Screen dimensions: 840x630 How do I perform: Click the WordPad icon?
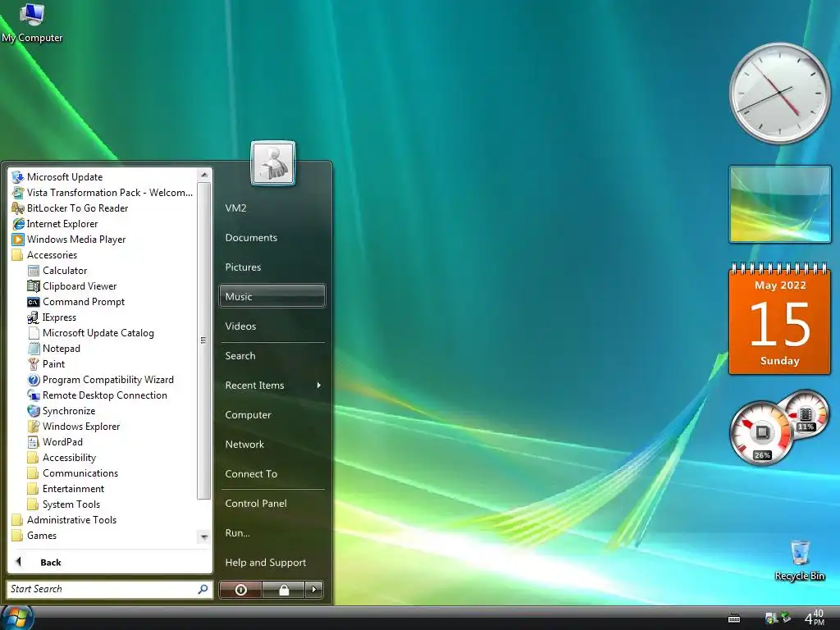click(x=33, y=441)
